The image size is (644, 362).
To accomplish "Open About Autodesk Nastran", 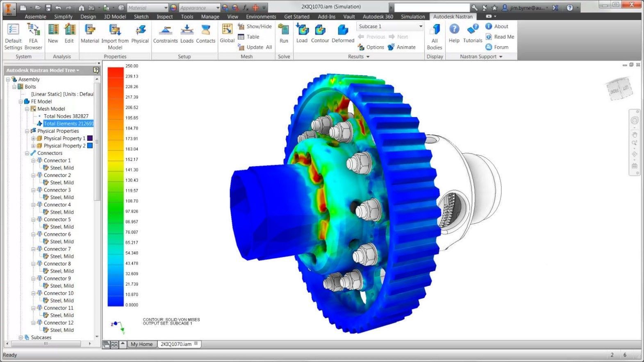I will tap(497, 26).
